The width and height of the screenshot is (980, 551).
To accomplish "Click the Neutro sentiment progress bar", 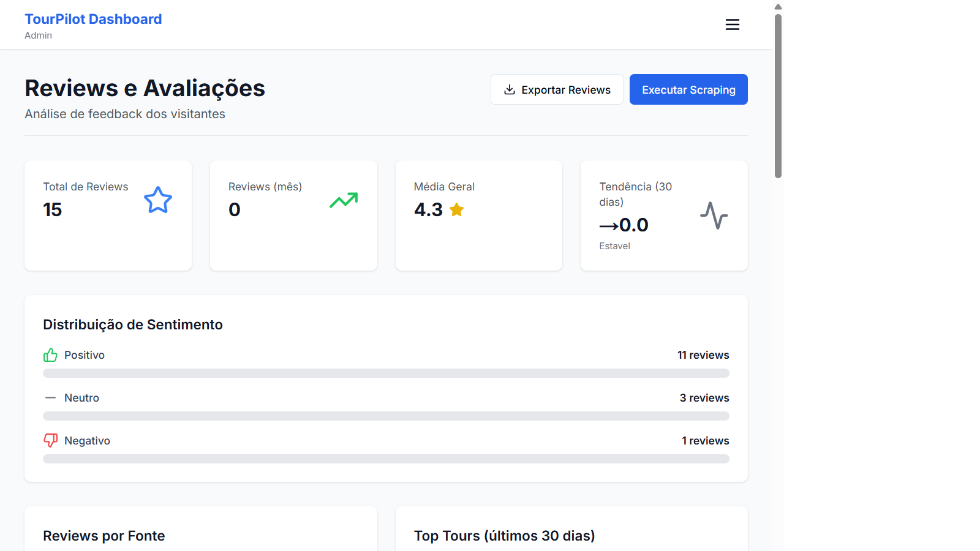I will pyautogui.click(x=386, y=416).
